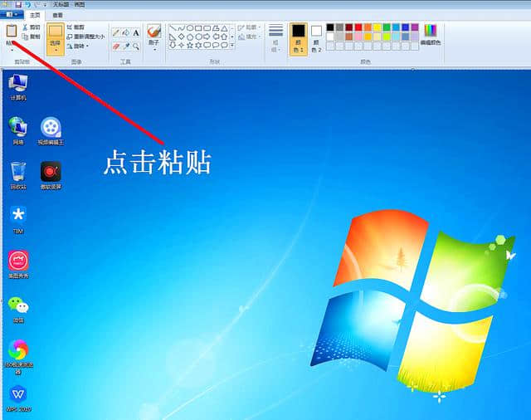
Task: Choose the Right triangle shape
Action: pyautogui.click(x=173, y=37)
